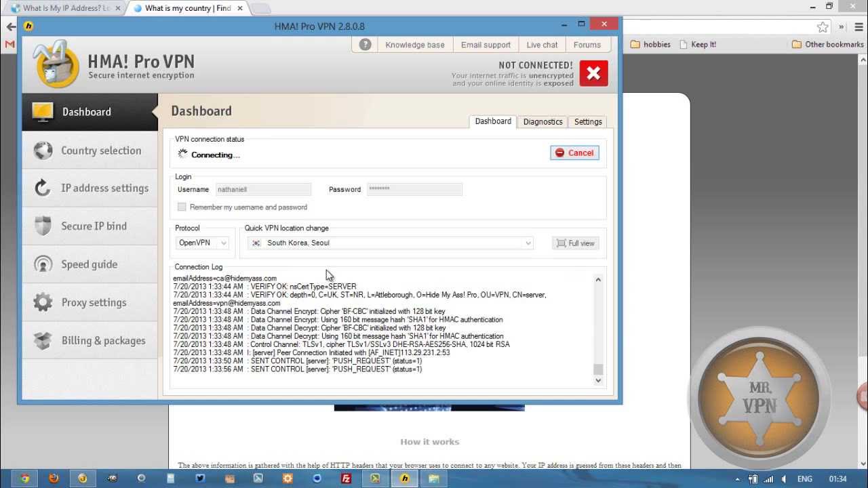The width and height of the screenshot is (868, 488).
Task: Open the Secure IP bind menu item
Action: [x=90, y=226]
